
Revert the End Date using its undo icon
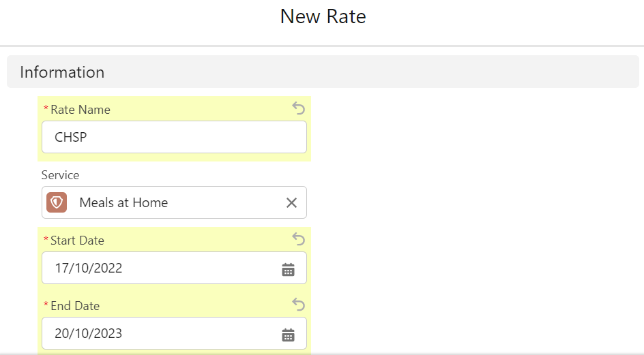click(x=299, y=305)
